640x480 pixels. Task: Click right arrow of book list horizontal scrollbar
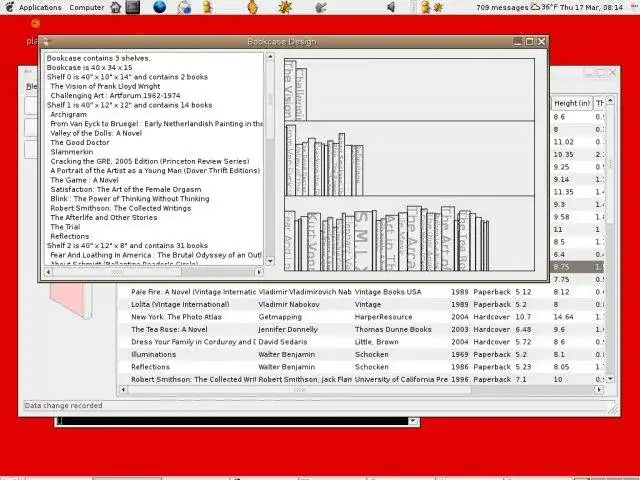coord(259,271)
